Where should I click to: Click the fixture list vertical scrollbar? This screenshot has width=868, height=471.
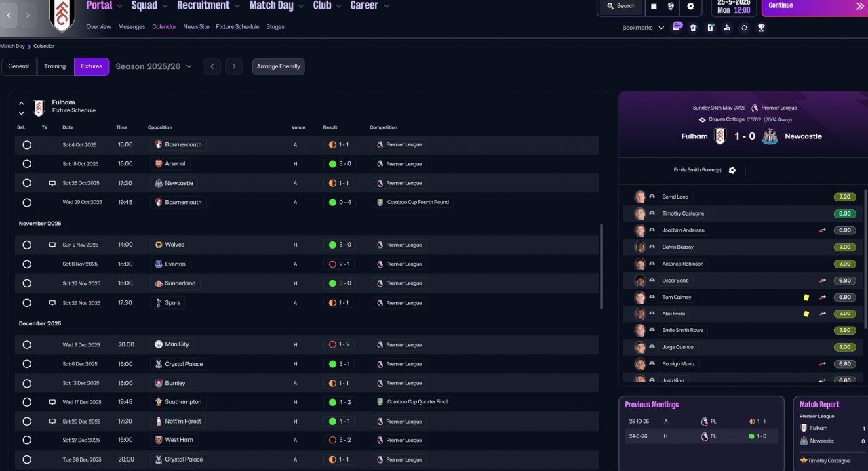pyautogui.click(x=601, y=267)
